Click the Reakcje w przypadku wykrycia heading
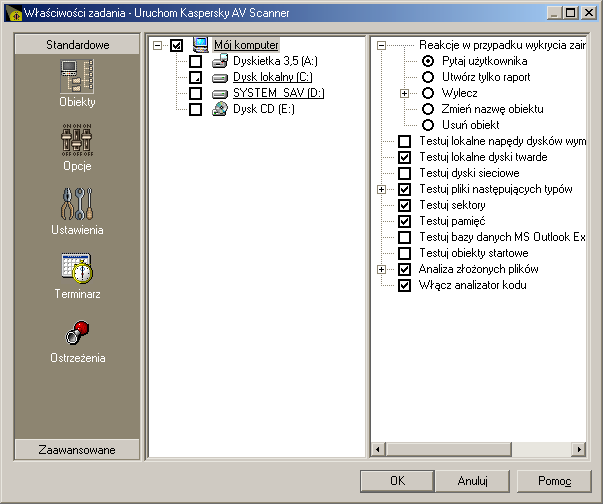Screen dimensions: 603x504 502,45
